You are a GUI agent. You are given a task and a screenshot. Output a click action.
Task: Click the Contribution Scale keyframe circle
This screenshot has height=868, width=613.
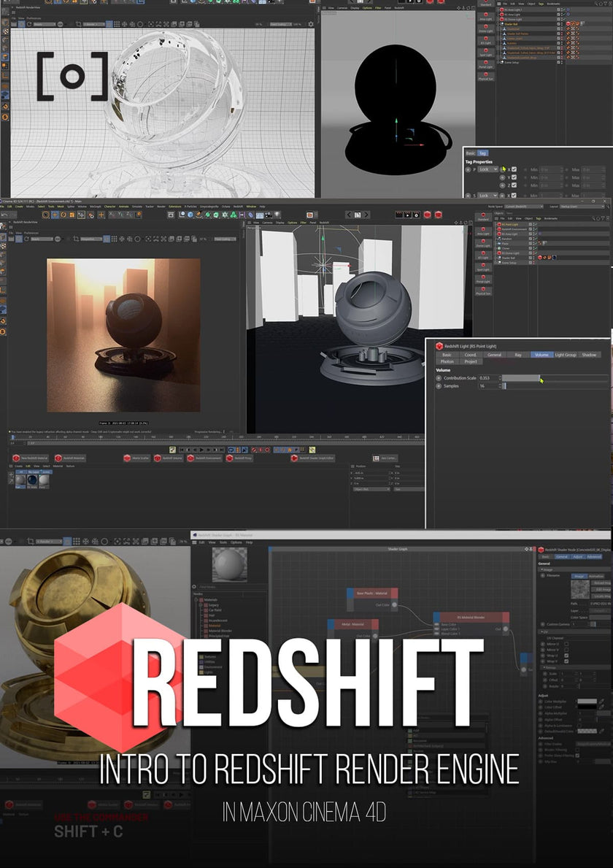(x=439, y=378)
